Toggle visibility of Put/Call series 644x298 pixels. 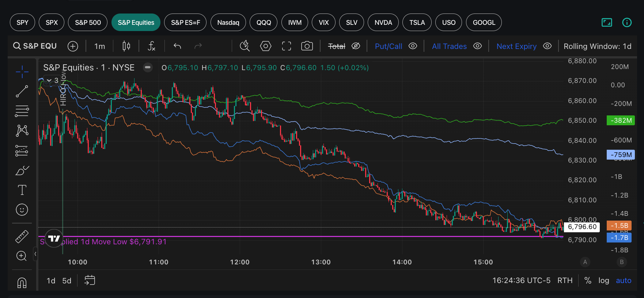[413, 46]
